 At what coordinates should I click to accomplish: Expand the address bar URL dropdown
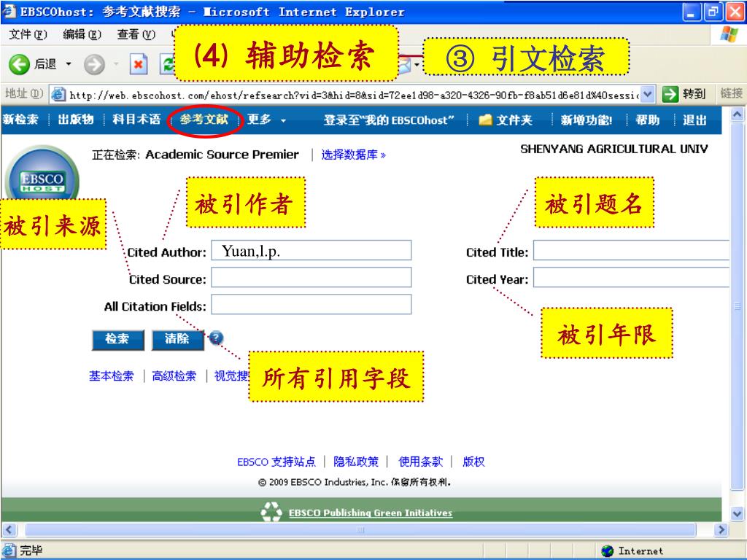tap(647, 94)
